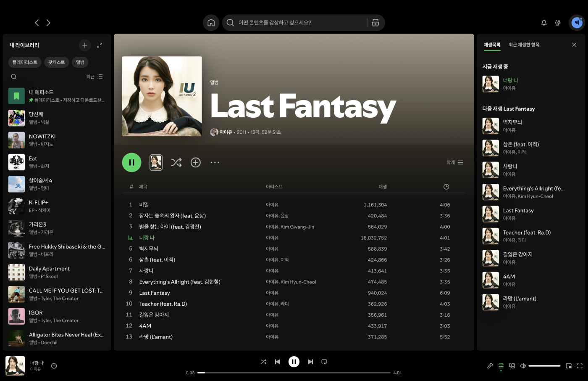Open the lyrics microphone icon
Image resolution: width=588 pixels, height=381 pixels.
click(490, 366)
